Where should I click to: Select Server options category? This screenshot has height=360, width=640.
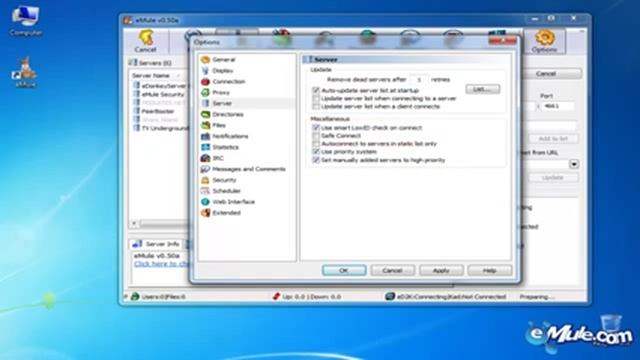point(222,104)
